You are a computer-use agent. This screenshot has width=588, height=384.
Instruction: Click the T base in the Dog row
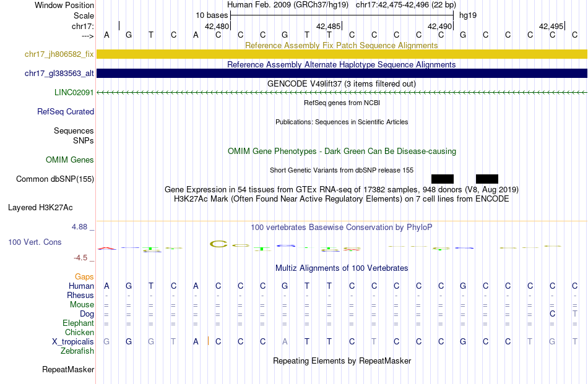[575, 314]
